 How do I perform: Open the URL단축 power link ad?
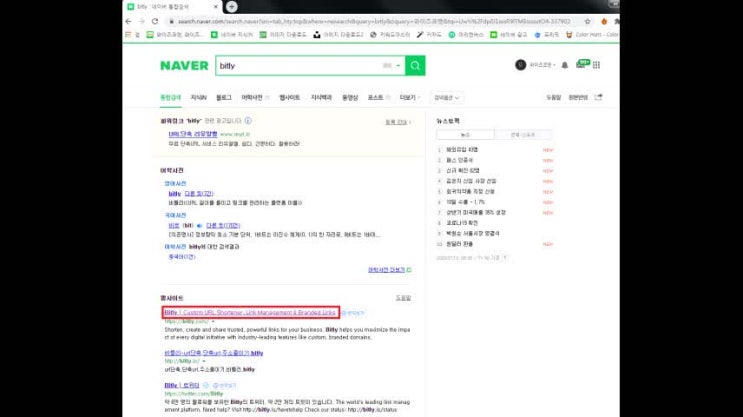point(193,134)
